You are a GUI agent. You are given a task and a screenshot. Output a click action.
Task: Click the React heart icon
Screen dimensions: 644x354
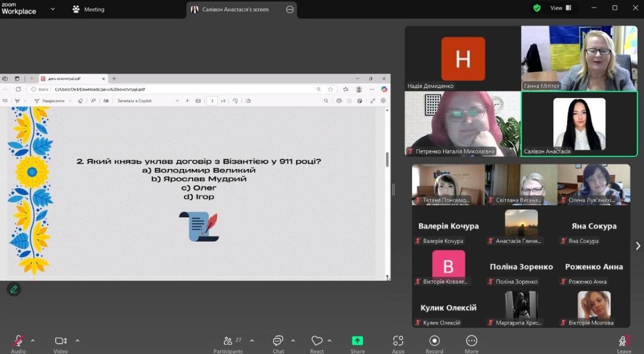[317, 343]
